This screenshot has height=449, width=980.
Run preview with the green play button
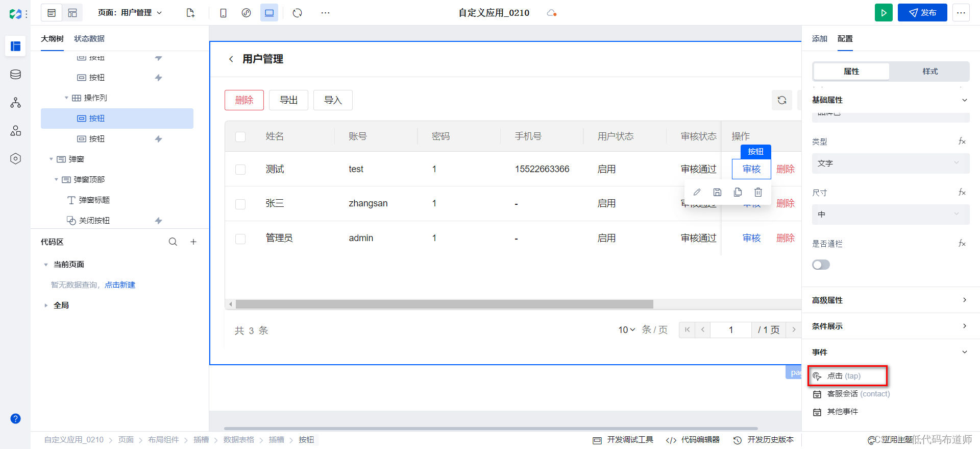pyautogui.click(x=884, y=13)
